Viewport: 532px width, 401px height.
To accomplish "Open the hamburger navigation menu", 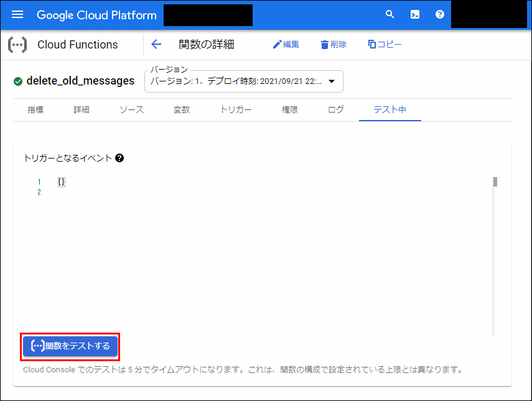I will 17,14.
